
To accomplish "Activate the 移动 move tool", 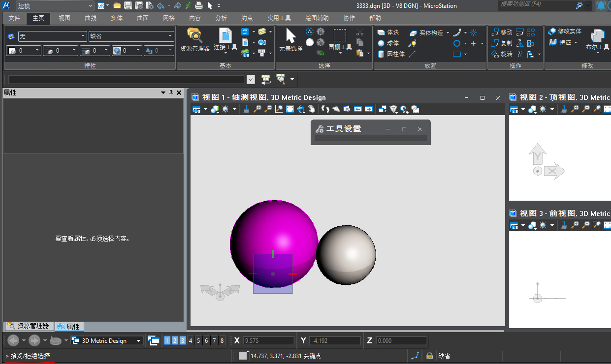I will (502, 32).
